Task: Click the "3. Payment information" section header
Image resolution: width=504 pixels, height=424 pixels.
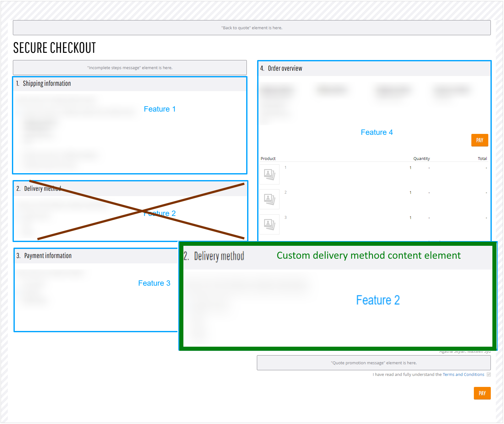Action: click(96, 256)
